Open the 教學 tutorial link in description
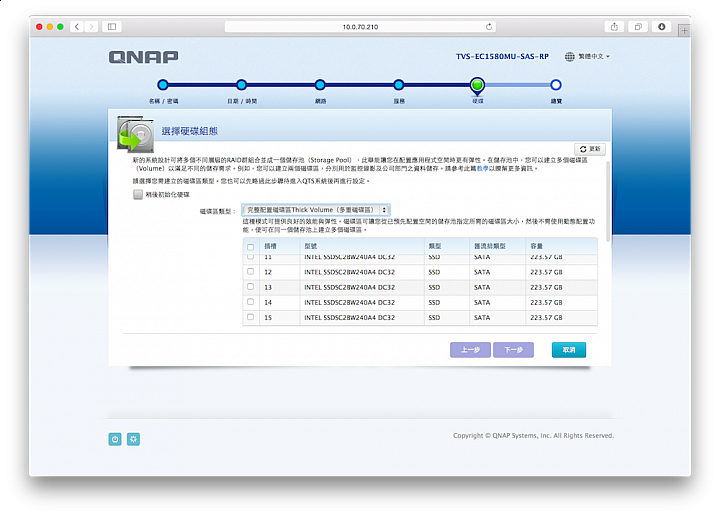Image resolution: width=720 pixels, height=518 pixels. [x=483, y=169]
